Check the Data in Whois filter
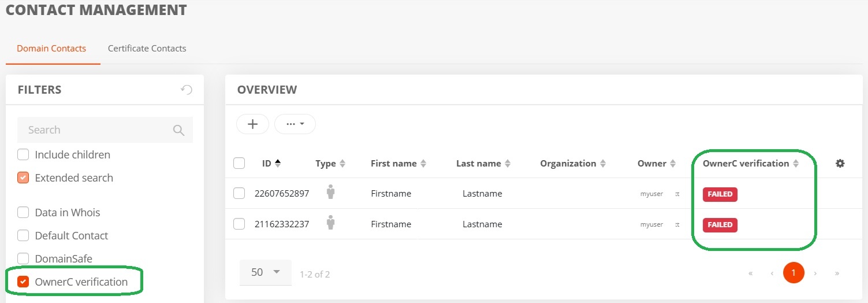This screenshot has width=868, height=303. click(23, 212)
